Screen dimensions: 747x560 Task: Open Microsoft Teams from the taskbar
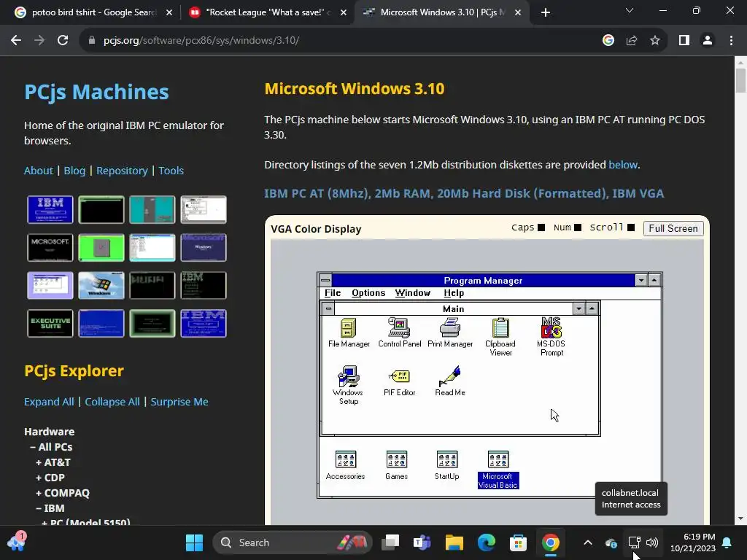point(422,542)
